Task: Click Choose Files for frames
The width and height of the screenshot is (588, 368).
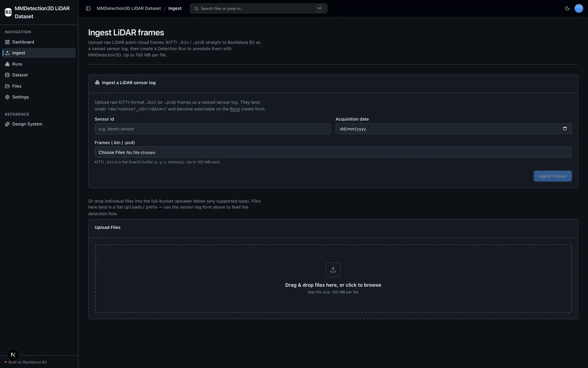Action: click(112, 152)
